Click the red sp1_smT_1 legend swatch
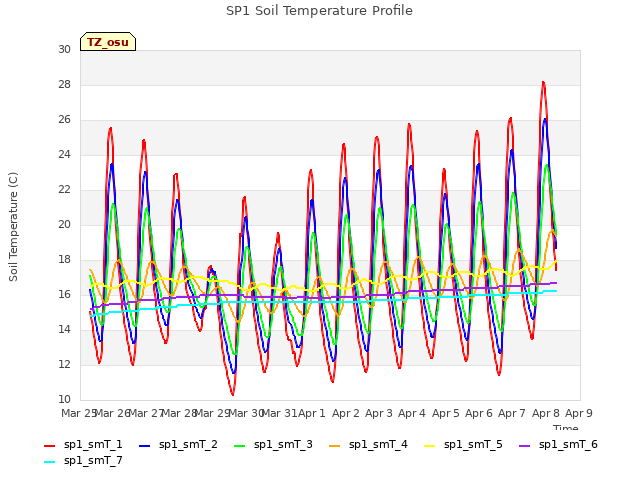The image size is (640, 480). point(49,446)
